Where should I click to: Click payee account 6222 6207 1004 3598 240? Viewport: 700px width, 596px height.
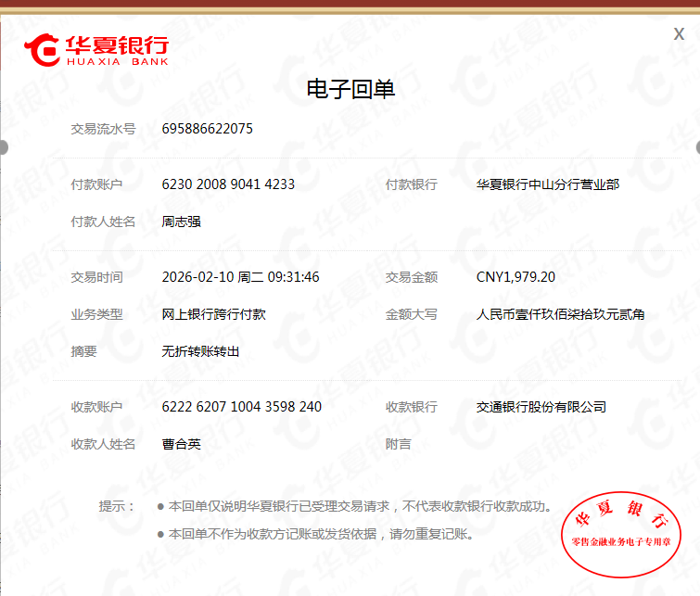[241, 407]
